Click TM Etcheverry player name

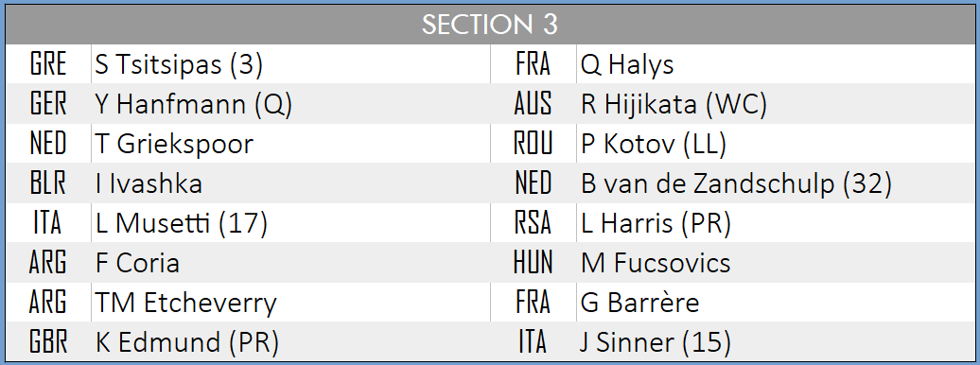[x=185, y=304]
